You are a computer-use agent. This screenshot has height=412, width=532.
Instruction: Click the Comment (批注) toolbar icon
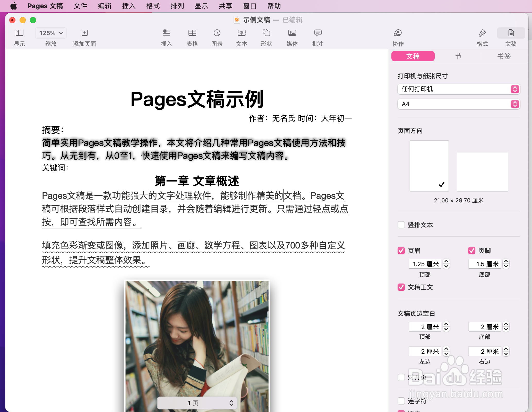tap(318, 33)
